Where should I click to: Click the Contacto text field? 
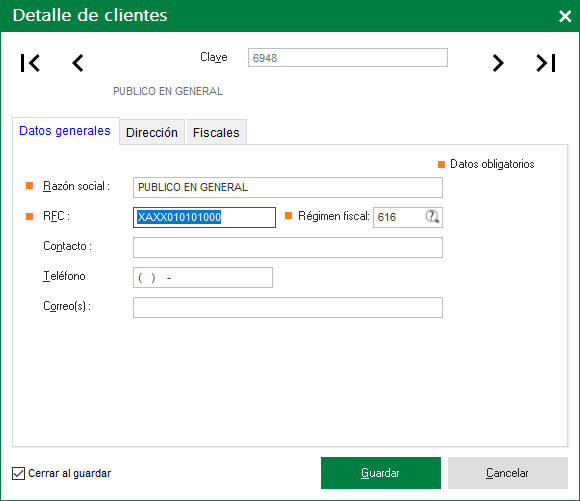coord(288,248)
